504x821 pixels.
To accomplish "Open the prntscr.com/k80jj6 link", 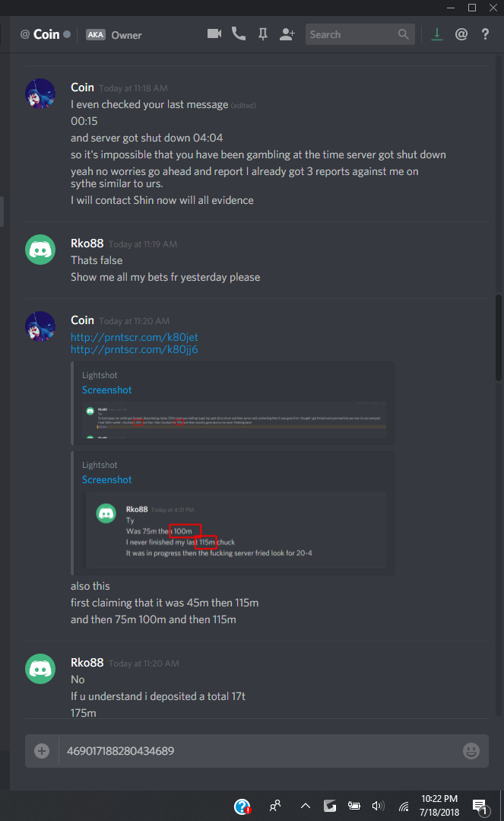I will (135, 349).
